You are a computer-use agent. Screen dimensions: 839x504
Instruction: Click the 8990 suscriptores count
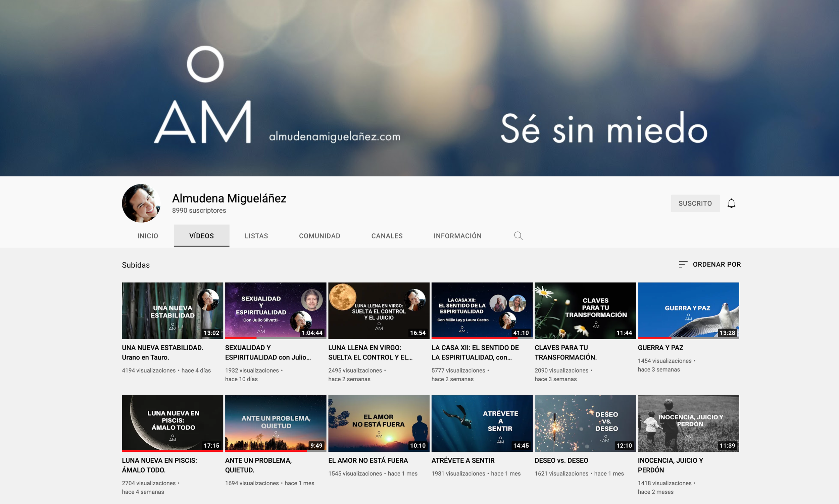pos(199,211)
